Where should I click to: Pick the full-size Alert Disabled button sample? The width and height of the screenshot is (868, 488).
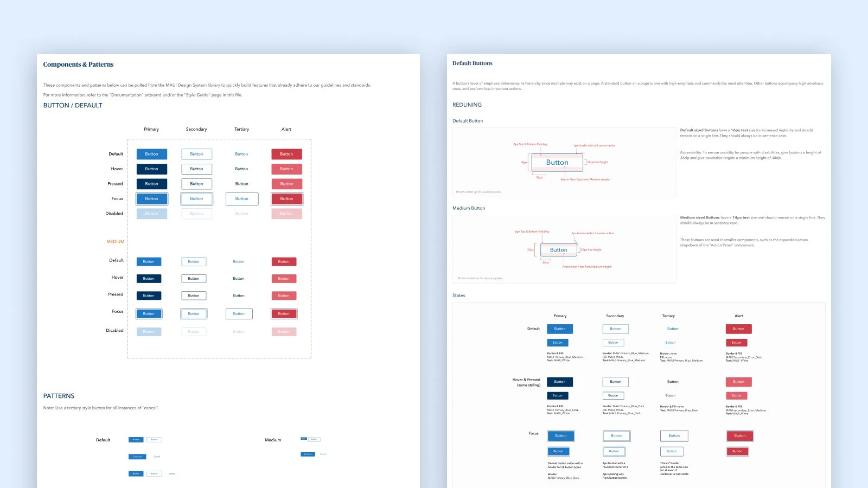point(287,214)
